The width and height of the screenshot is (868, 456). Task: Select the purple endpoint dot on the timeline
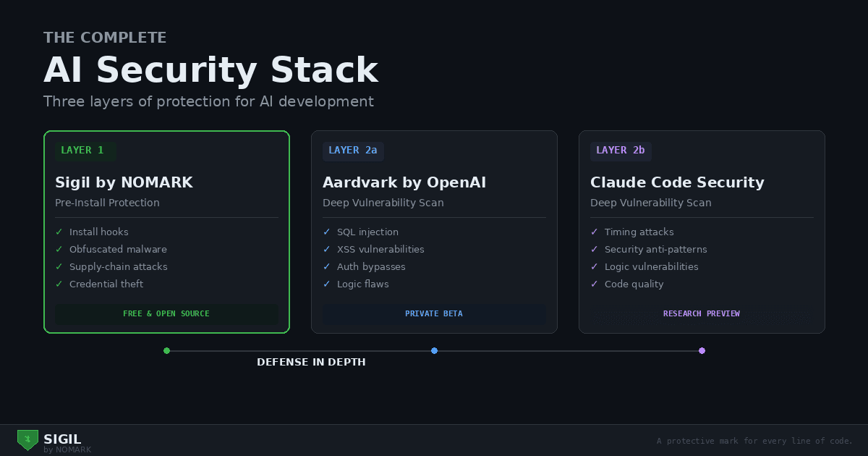click(702, 350)
